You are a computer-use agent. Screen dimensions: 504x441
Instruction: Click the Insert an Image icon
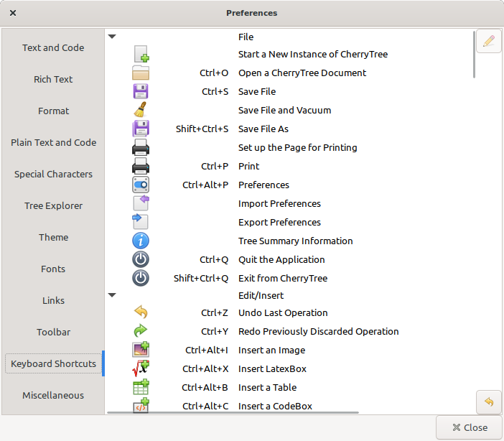point(141,350)
